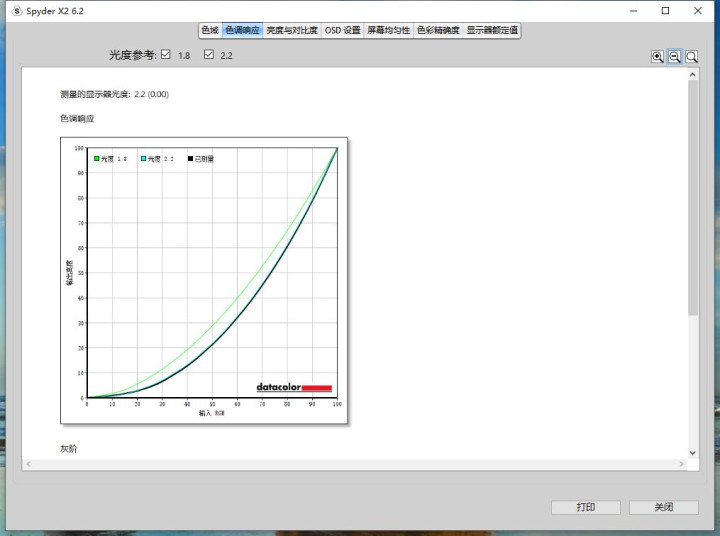Click the 光度参考 label
720x536 pixels.
coord(133,55)
